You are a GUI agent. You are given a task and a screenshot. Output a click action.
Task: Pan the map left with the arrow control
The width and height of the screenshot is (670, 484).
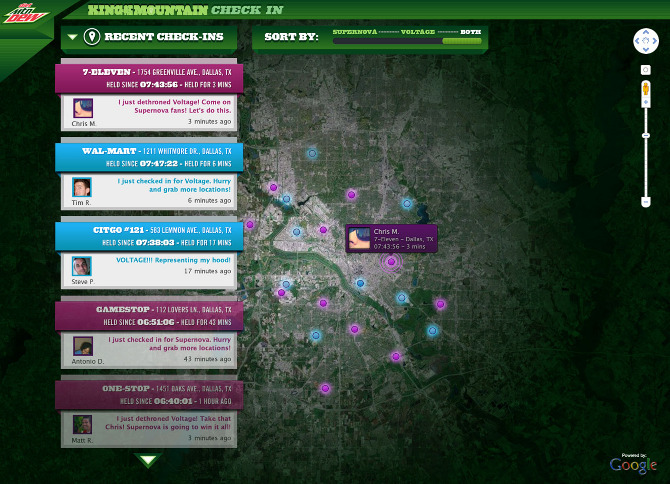tap(637, 41)
